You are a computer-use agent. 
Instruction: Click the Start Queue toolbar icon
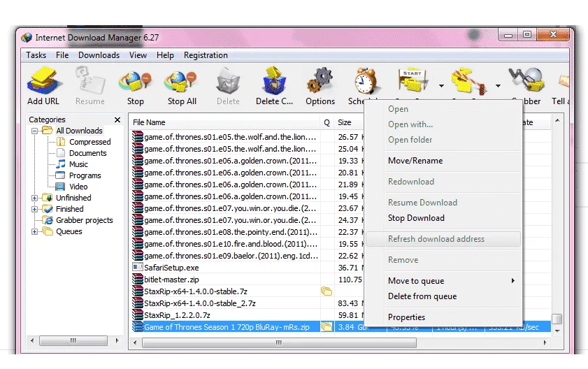[x=413, y=80]
